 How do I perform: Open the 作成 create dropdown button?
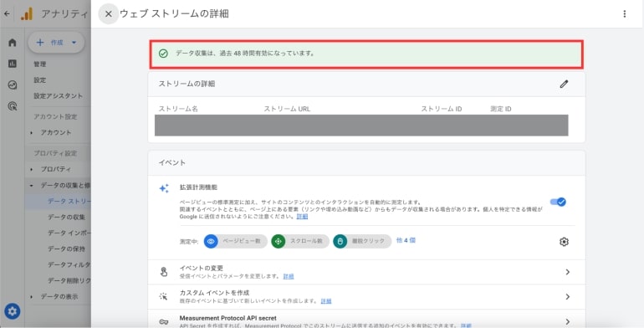pyautogui.click(x=56, y=43)
